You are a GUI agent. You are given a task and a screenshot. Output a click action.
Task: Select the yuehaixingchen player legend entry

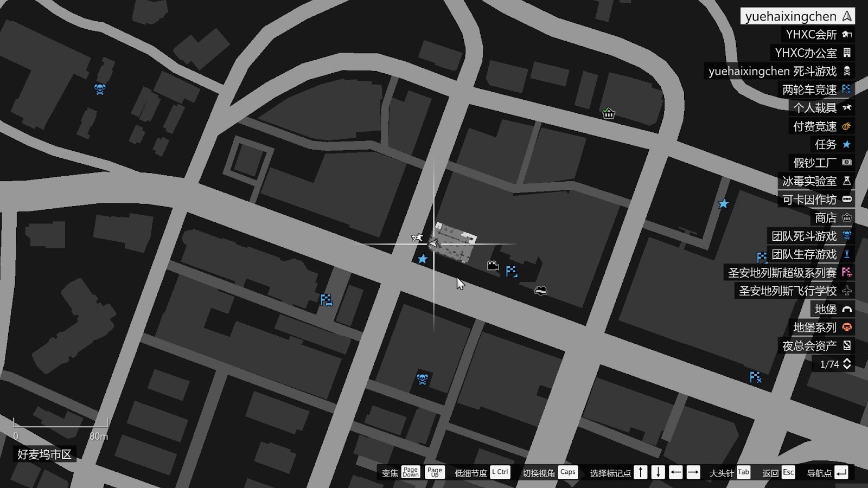click(x=797, y=16)
